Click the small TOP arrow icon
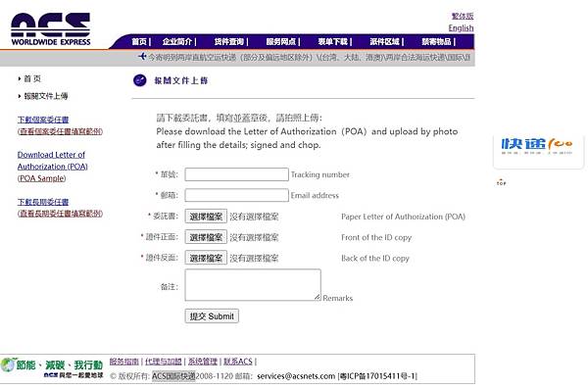The image size is (588, 389). pos(501,182)
